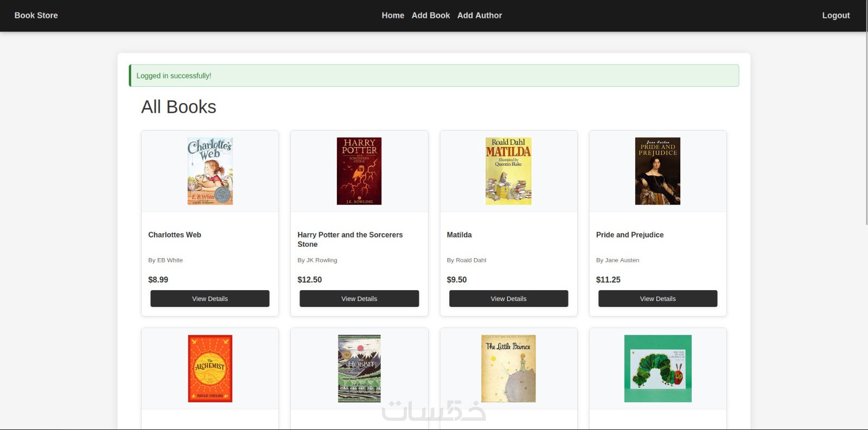Click the 'All Books' heading
Viewport: 868px width, 430px height.
coord(178,107)
